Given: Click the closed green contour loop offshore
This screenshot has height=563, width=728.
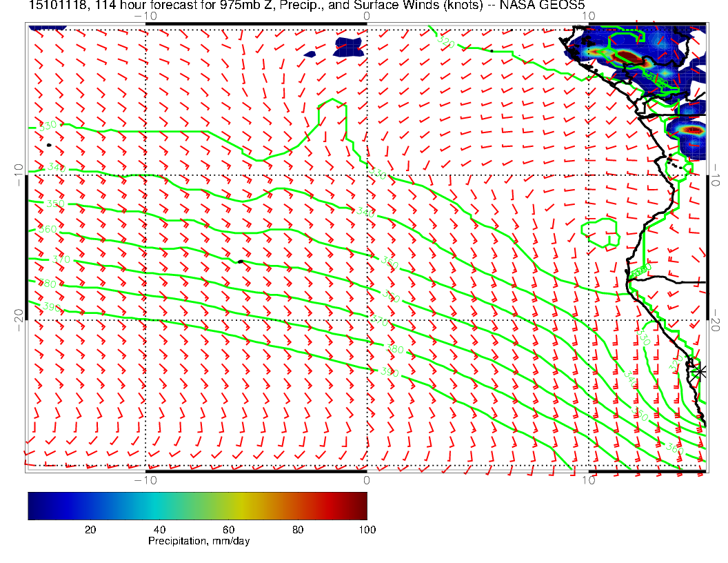Looking at the screenshot, I should [600, 232].
